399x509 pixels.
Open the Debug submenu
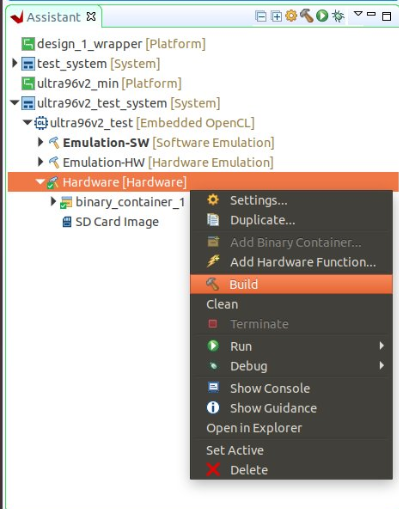291,366
